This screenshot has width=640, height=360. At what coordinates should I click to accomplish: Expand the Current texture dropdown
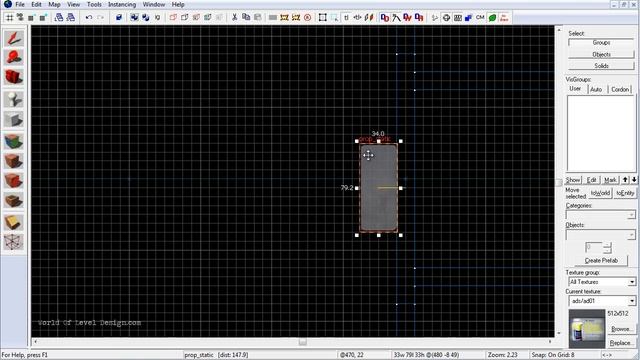click(602, 301)
